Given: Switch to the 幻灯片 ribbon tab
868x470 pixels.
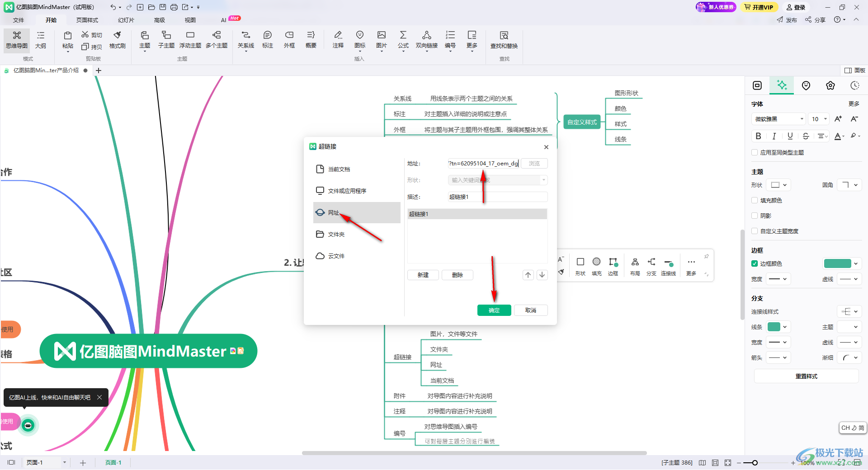Looking at the screenshot, I should pyautogui.click(x=126, y=20).
